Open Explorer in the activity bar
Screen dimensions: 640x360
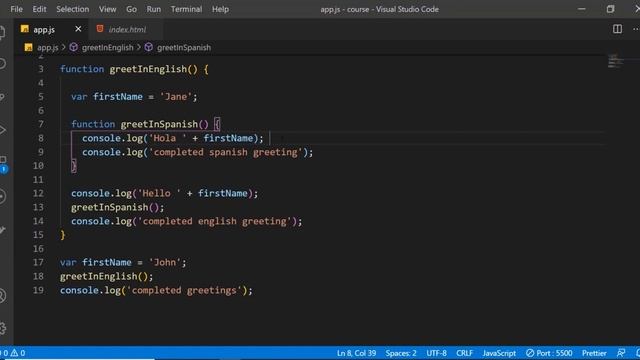pyautogui.click(x=2, y=32)
